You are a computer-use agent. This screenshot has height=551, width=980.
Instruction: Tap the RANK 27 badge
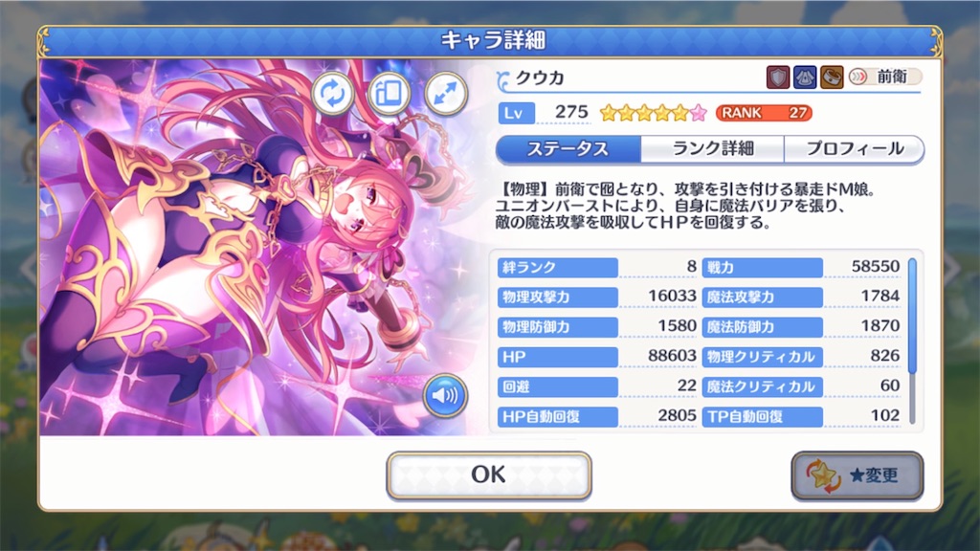point(764,113)
